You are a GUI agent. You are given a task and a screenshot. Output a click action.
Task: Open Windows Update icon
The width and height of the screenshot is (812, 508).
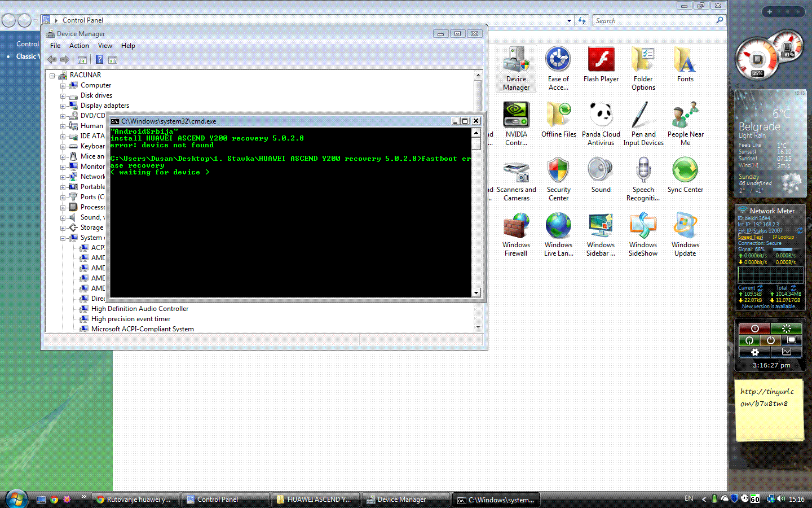[685, 234]
